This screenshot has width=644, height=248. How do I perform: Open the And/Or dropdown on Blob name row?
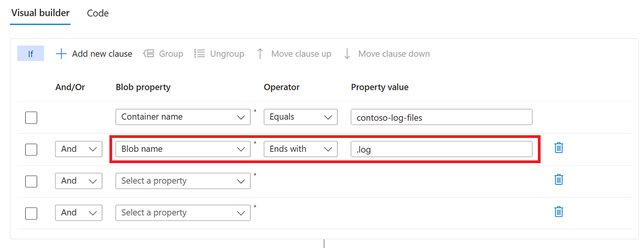79,149
